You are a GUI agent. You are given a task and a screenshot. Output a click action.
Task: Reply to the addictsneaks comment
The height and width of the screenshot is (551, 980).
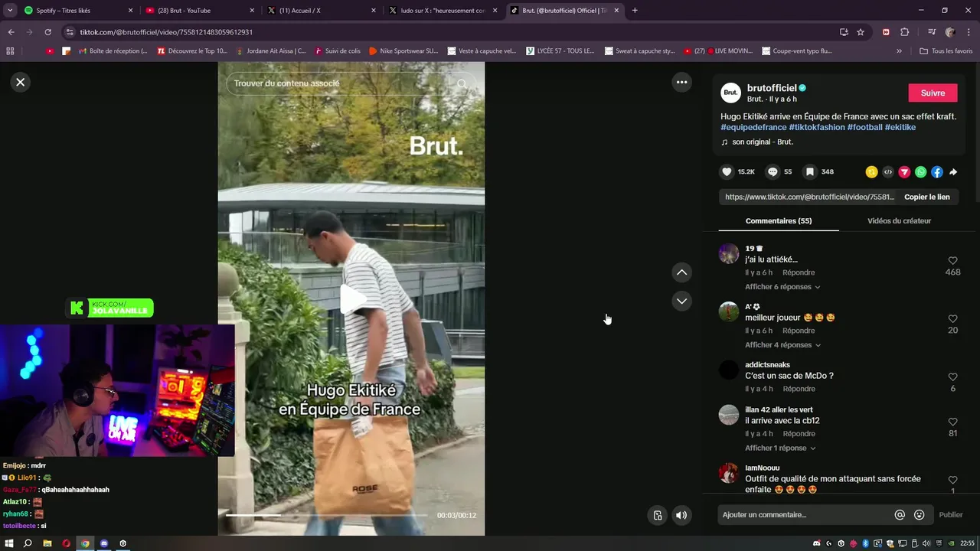[x=799, y=389]
